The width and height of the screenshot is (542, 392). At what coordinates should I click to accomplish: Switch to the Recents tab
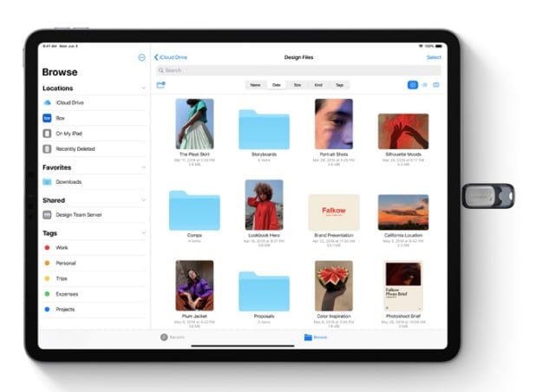[x=172, y=336]
